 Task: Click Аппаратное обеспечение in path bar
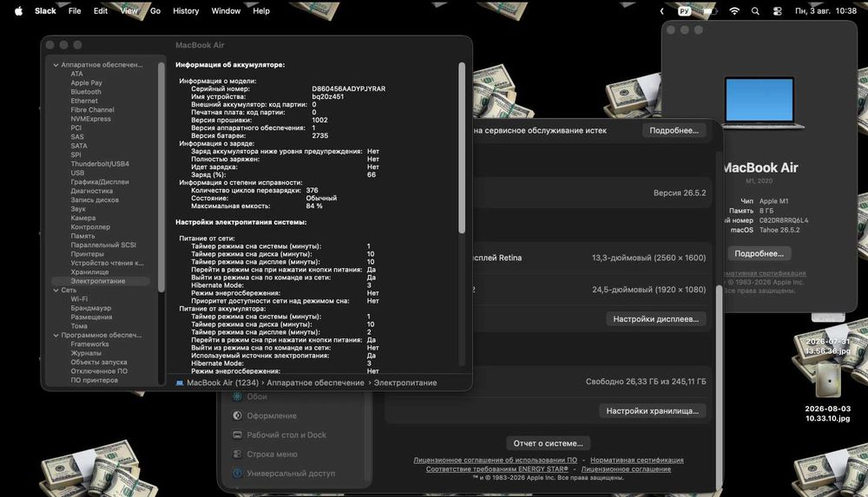316,383
